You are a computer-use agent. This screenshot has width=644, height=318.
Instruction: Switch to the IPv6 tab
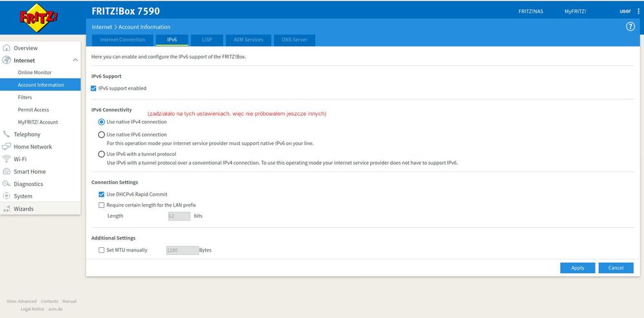tap(172, 40)
